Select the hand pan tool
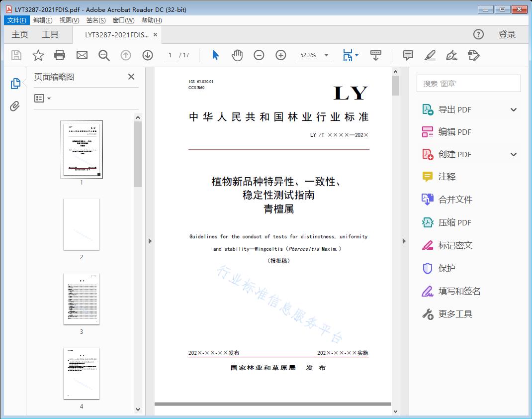Viewport: 532px width, 419px height. coord(237,55)
